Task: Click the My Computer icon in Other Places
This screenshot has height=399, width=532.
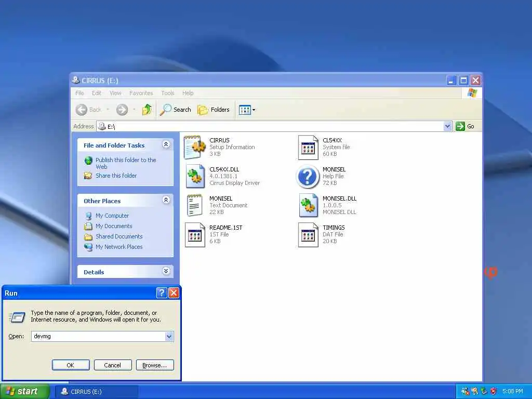Action: coord(88,216)
